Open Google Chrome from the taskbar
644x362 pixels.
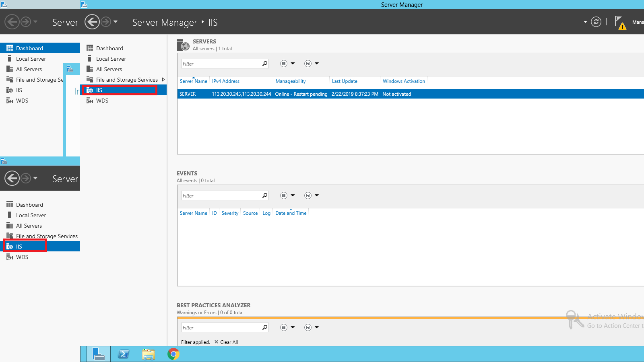point(173,354)
